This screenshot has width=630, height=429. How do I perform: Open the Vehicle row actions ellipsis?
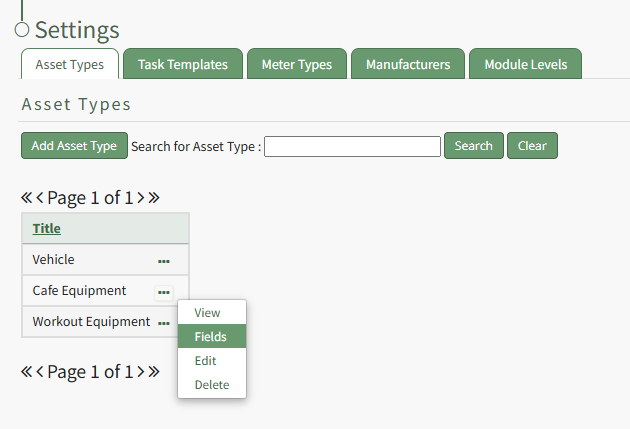[163, 260]
